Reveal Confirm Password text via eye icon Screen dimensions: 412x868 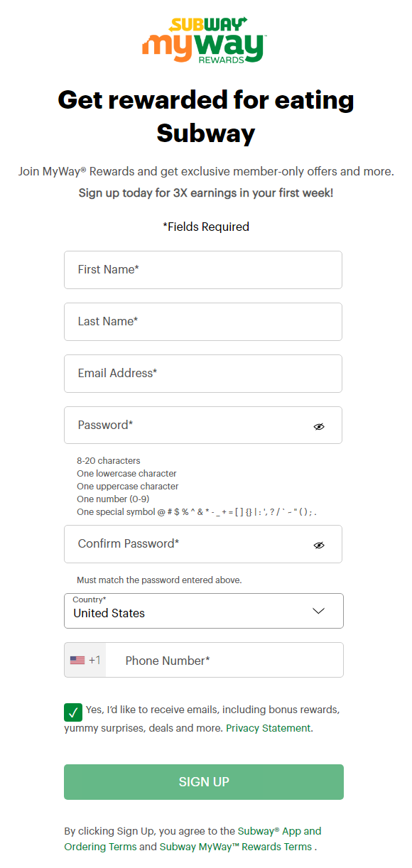coord(319,545)
